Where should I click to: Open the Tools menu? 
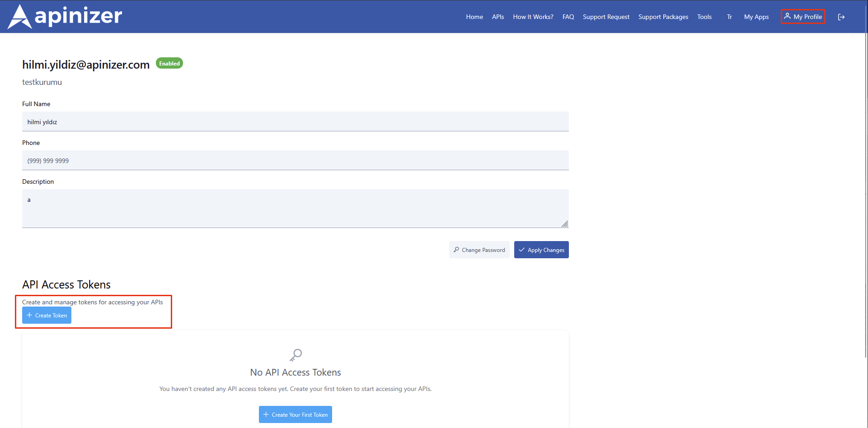[704, 17]
